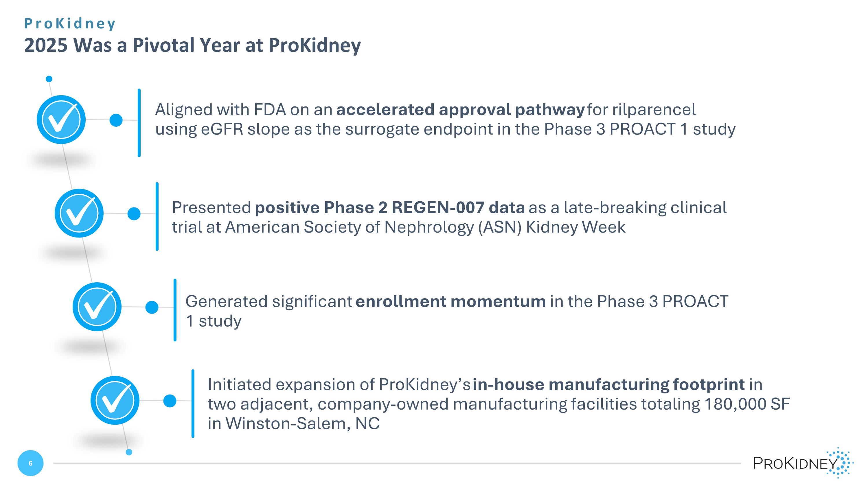Click the blue connector dot beside the manufacturing item
The image size is (868, 488).
click(x=170, y=401)
